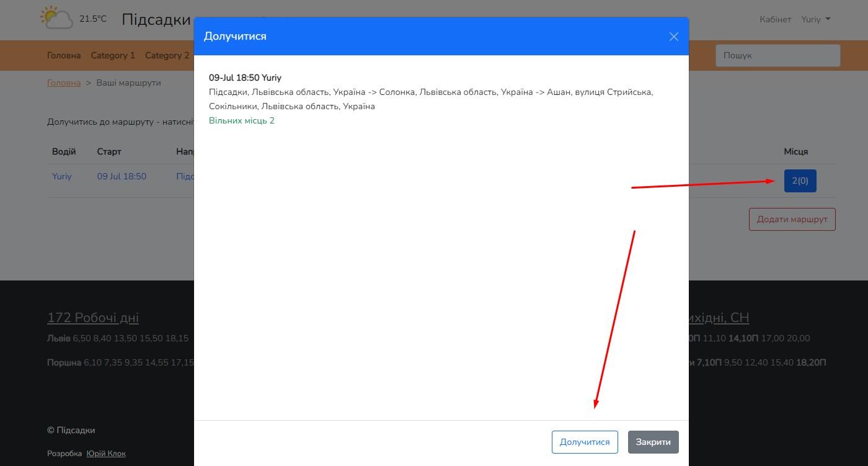
Task: Open the Yuriy user dropdown
Action: tap(815, 19)
